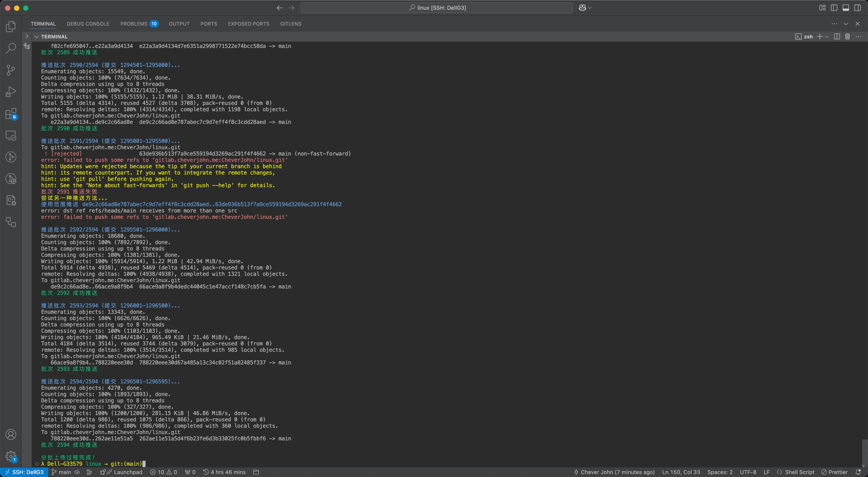The image size is (868, 477).
Task: Collapse the TERMINAL section chevron
Action: pos(36,36)
